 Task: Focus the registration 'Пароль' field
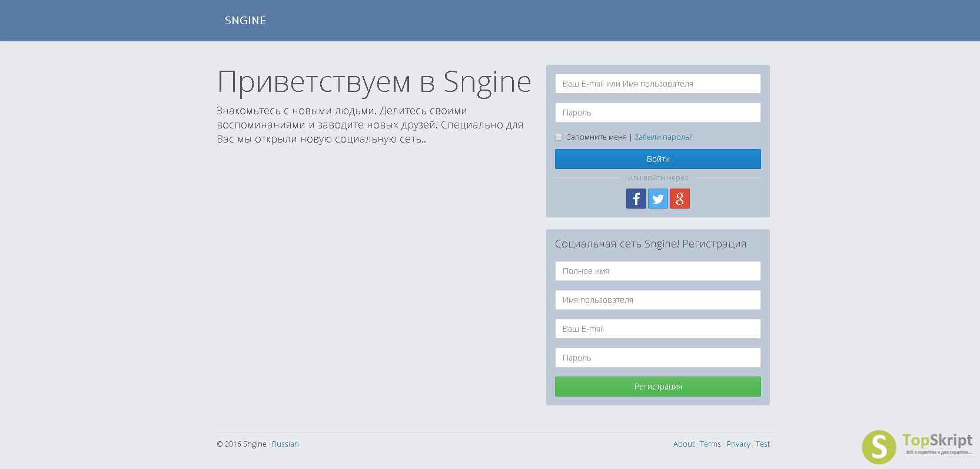658,358
